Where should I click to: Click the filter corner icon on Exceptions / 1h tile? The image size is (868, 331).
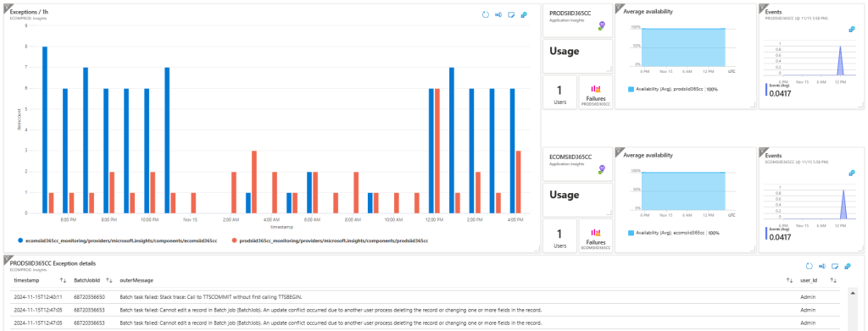pos(7,7)
